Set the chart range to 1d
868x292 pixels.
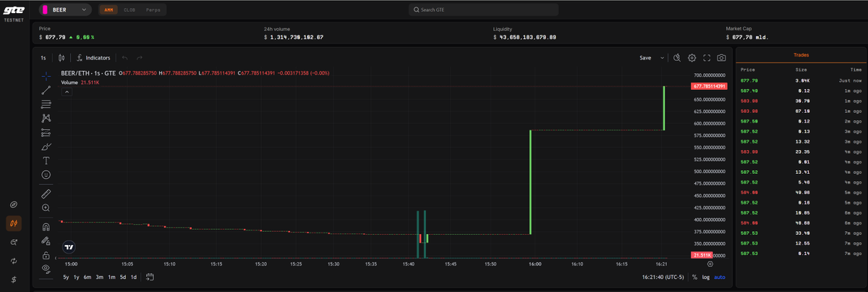[x=134, y=277]
